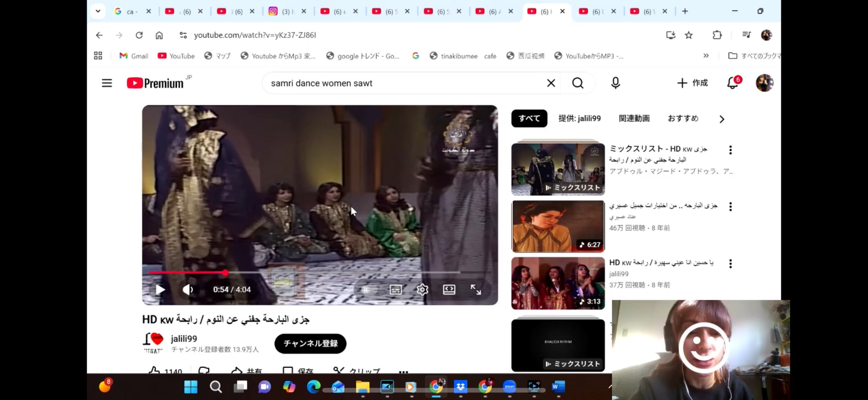Viewport: 868px width, 400px height.
Task: Bookmark this page with star icon
Action: (688, 35)
